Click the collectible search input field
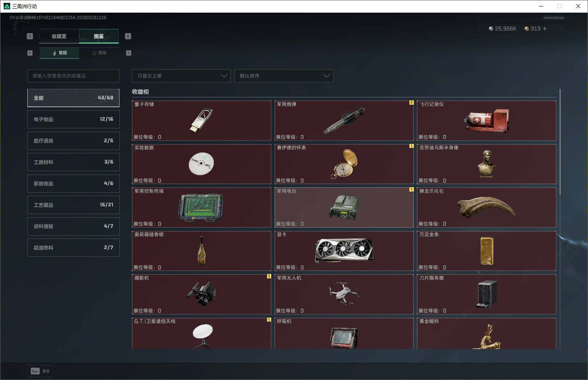Viewport: 588px width, 380px height. (x=73, y=76)
